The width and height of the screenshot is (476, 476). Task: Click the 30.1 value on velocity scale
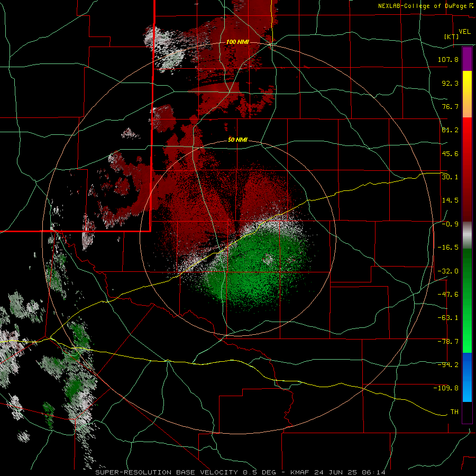click(450, 177)
